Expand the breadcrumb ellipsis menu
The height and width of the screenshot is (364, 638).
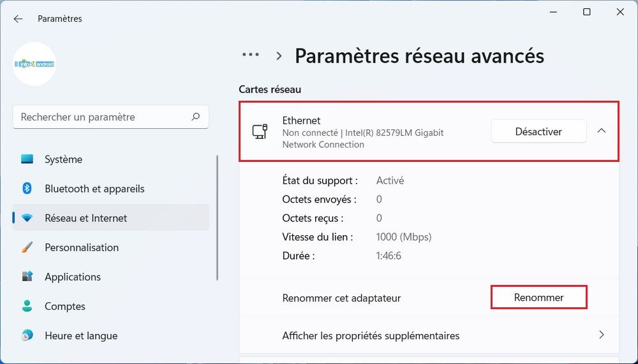[251, 55]
